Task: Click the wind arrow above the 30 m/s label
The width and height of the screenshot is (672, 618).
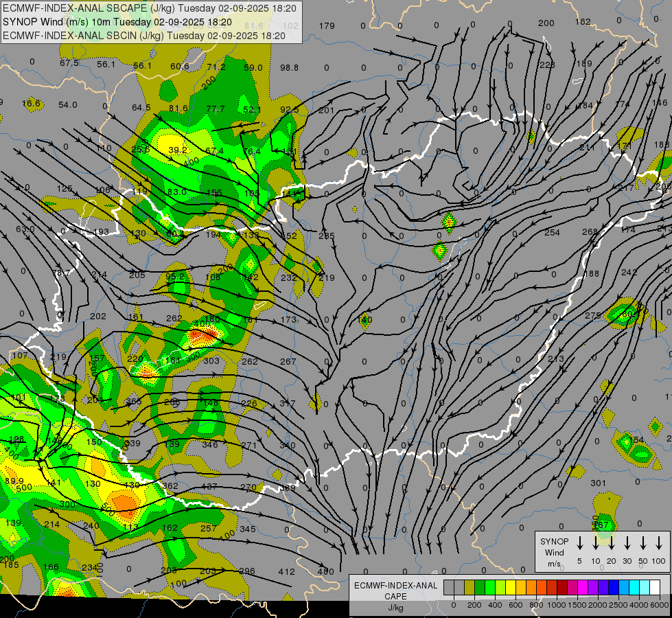Action: click(x=627, y=542)
